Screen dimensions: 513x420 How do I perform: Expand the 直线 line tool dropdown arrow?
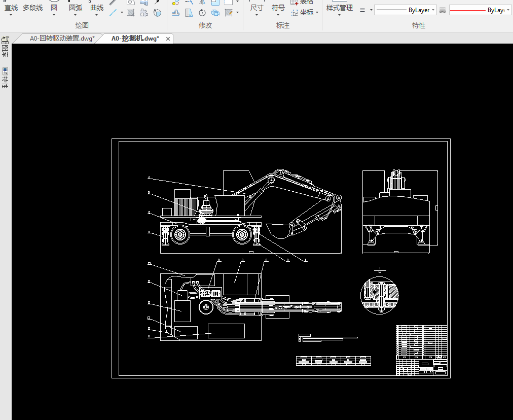(11, 15)
